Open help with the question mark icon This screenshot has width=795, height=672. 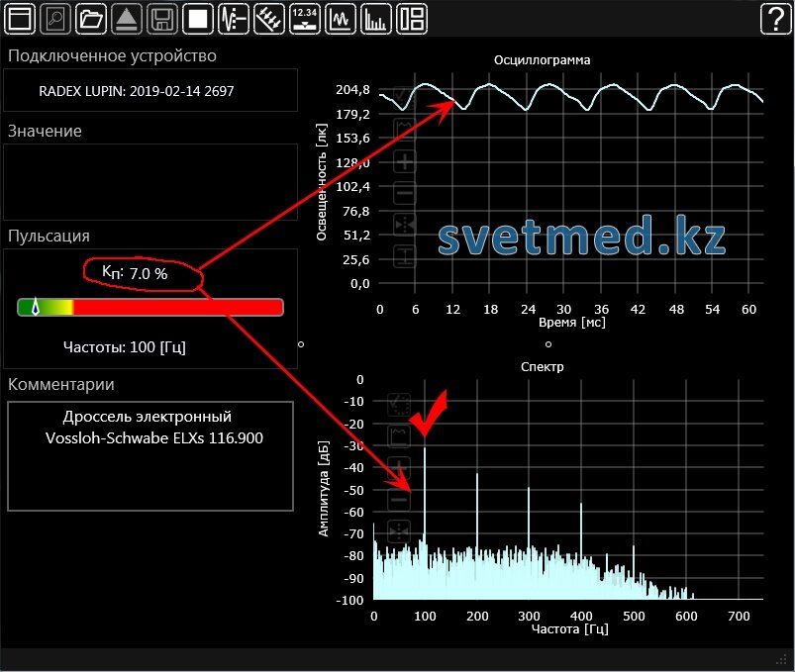coord(776,19)
